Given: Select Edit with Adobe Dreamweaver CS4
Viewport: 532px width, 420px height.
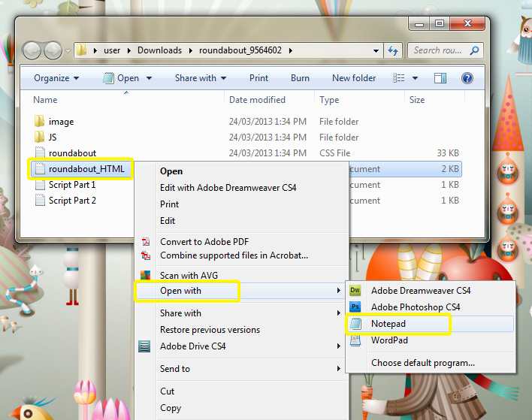Looking at the screenshot, I should (x=228, y=188).
